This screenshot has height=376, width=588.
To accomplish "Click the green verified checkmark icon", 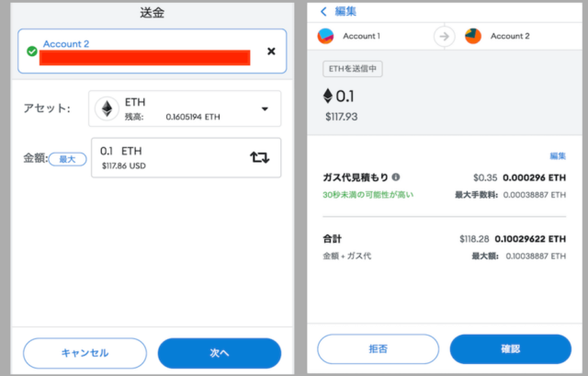I will (32, 51).
